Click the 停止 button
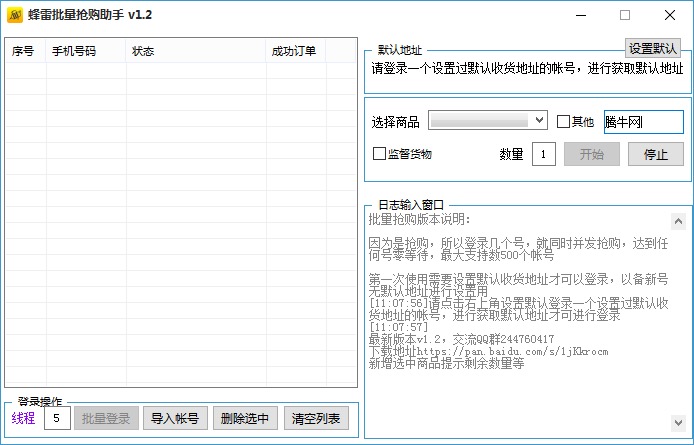Screen dimensions: 694x445 [x=656, y=154]
